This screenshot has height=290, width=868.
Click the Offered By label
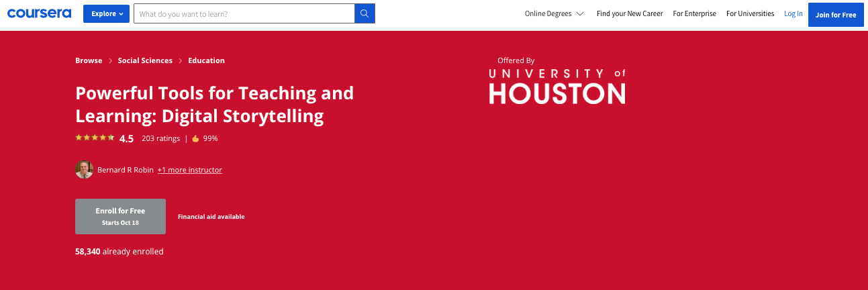[x=516, y=60]
